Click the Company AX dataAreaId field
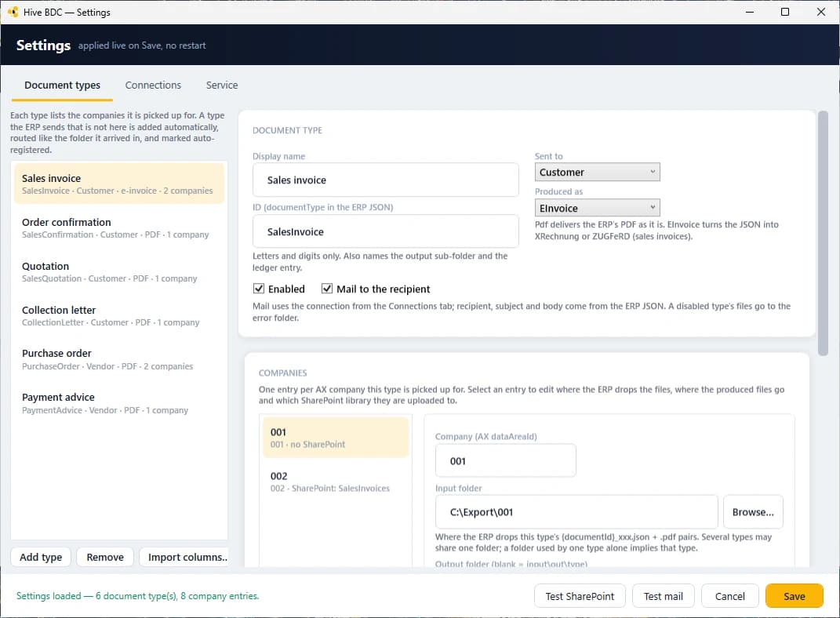840x618 pixels. 506,460
